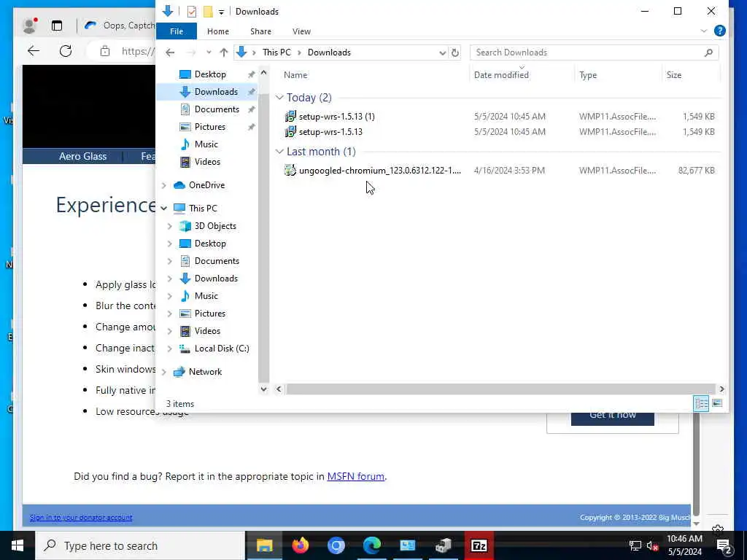Open recent locations dropdown arrow
The image size is (747, 560).
coord(209,52)
